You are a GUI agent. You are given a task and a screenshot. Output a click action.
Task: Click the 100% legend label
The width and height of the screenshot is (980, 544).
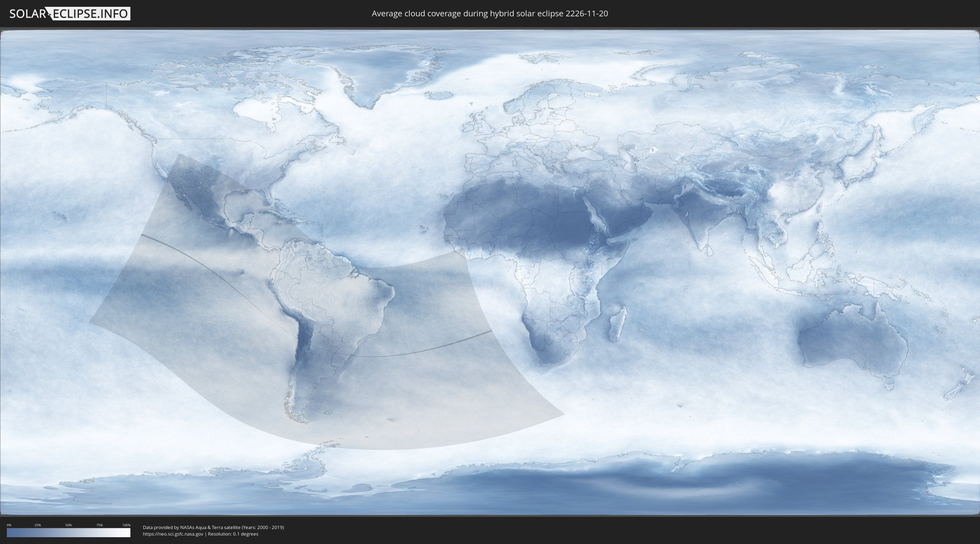(126, 525)
